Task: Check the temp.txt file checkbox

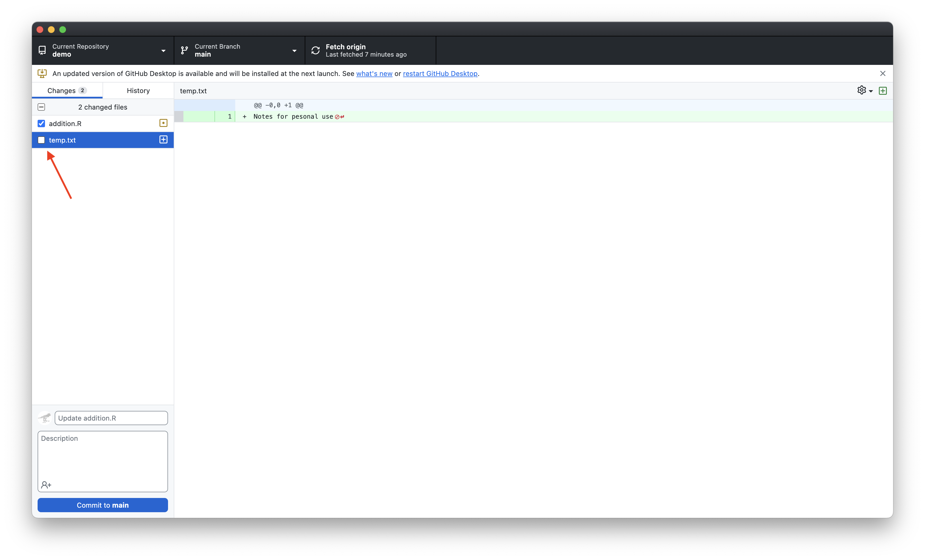Action: click(41, 140)
